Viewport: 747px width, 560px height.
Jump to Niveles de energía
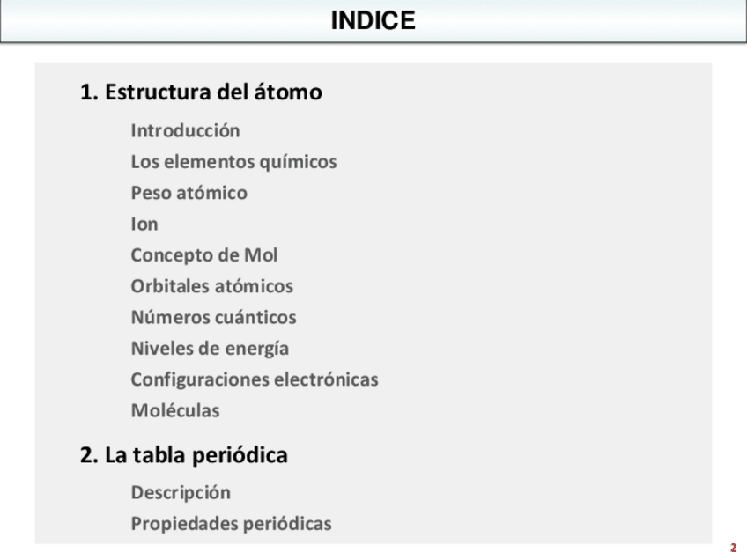pyautogui.click(x=210, y=349)
